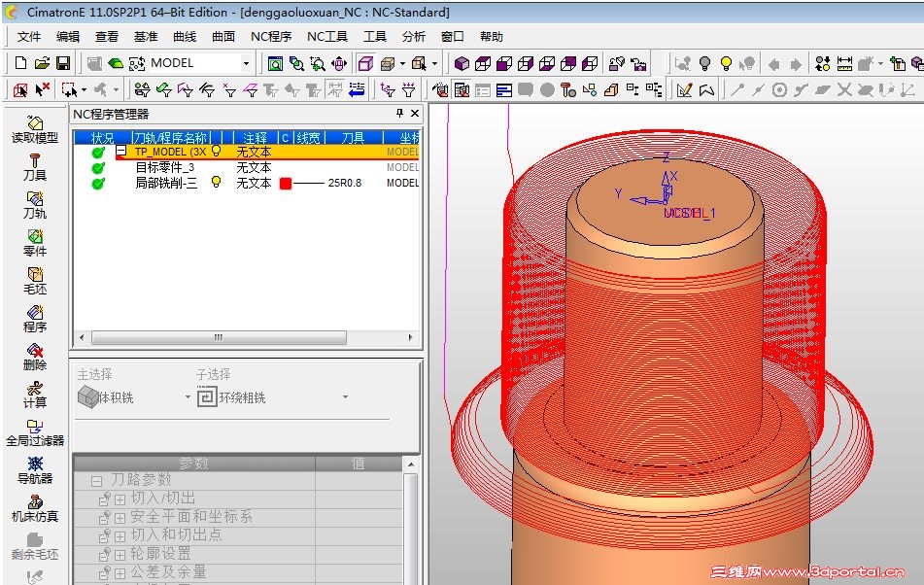Click the pan/rotate mouse view icon
This screenshot has height=585, width=924.
pos(339,63)
